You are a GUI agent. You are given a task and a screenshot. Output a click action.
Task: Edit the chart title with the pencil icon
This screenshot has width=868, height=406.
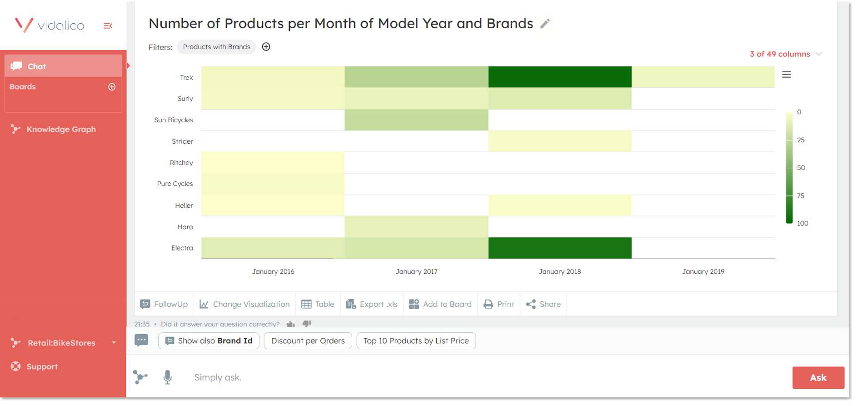coord(545,24)
